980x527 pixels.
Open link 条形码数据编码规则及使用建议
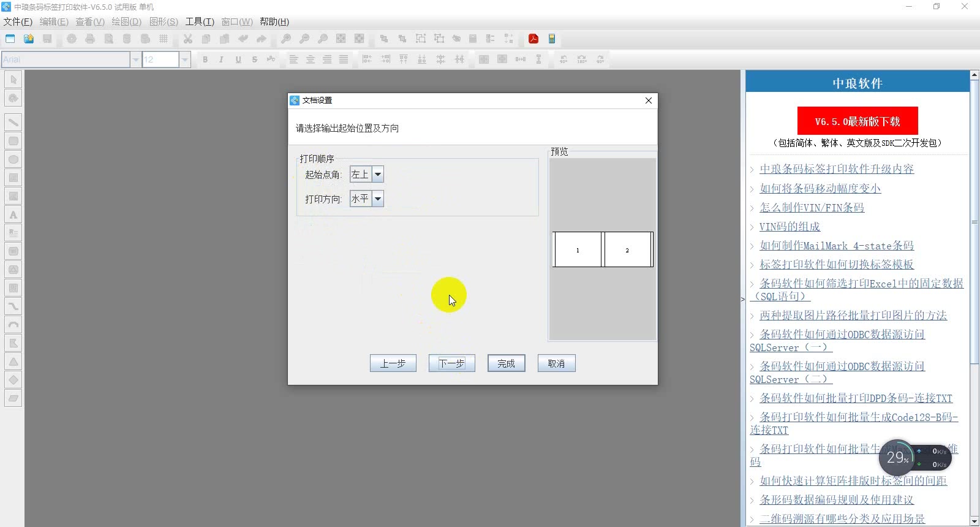point(837,499)
